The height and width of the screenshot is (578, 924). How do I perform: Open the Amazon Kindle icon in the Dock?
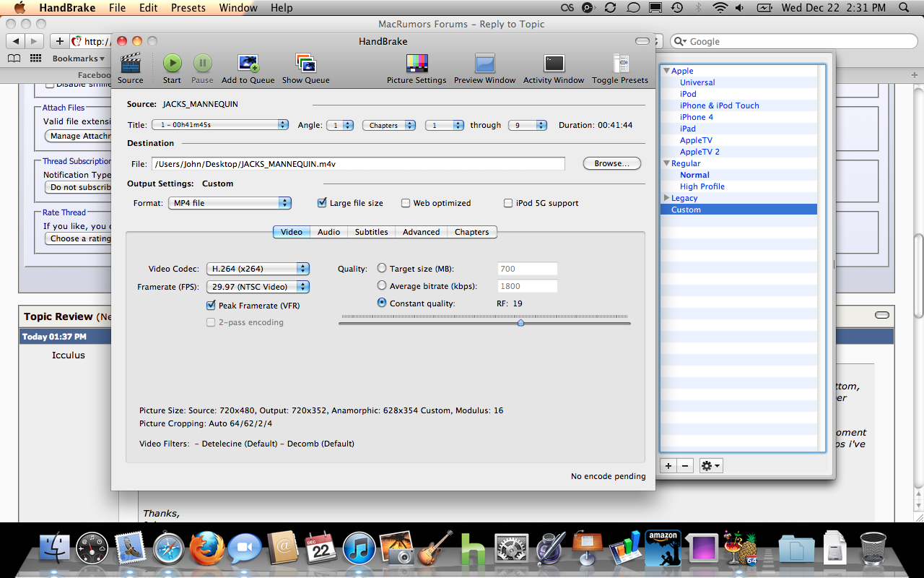click(663, 548)
